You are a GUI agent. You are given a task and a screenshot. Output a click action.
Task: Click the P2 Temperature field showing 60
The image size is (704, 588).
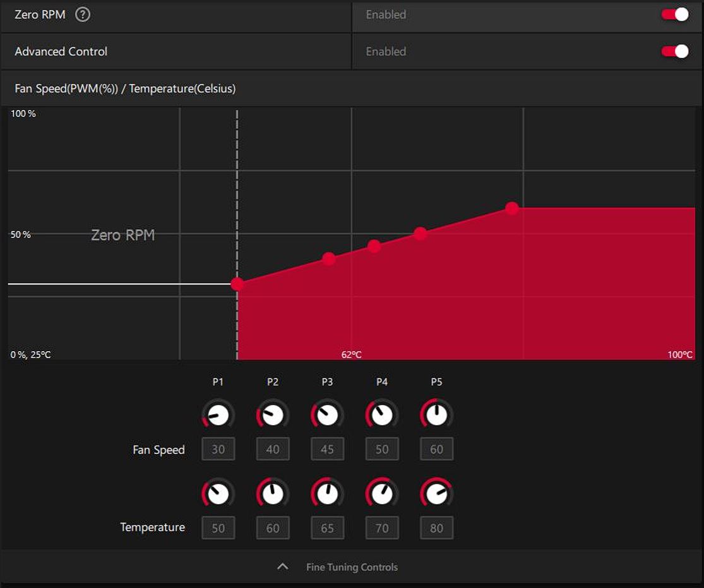[x=273, y=528]
